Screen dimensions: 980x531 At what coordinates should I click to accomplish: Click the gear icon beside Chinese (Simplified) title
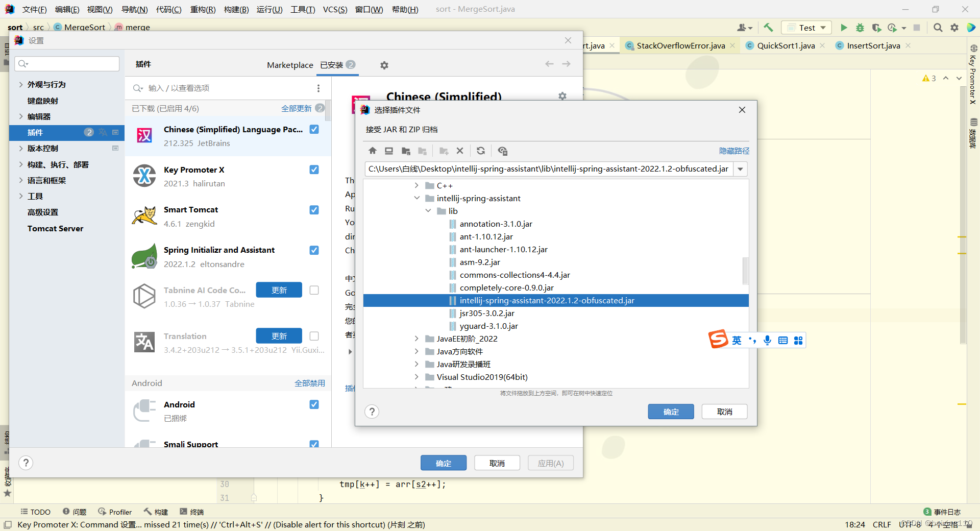pos(562,96)
